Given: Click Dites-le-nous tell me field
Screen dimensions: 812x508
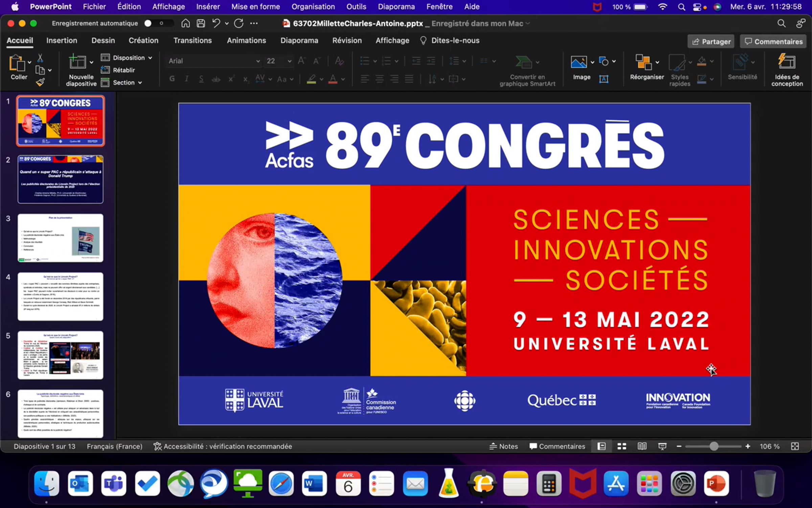Looking at the screenshot, I should pos(450,41).
